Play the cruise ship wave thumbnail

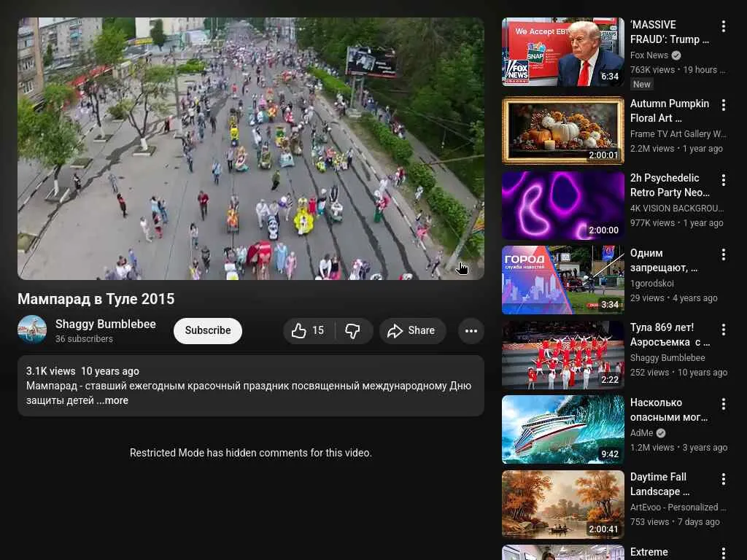(x=563, y=429)
